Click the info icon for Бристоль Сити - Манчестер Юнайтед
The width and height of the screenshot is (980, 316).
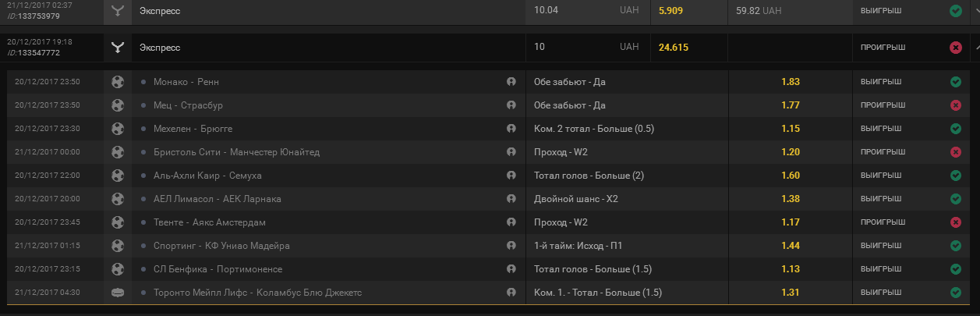[x=511, y=152]
